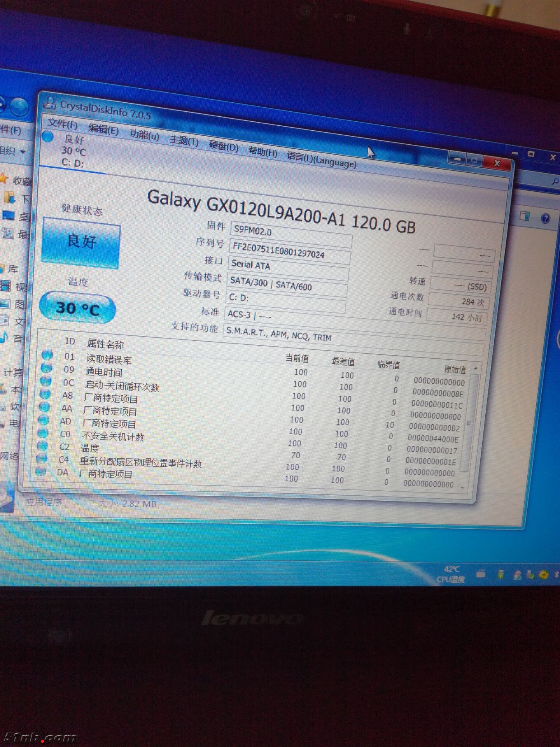Open the 语言(L)(Language) menu

[x=321, y=160]
